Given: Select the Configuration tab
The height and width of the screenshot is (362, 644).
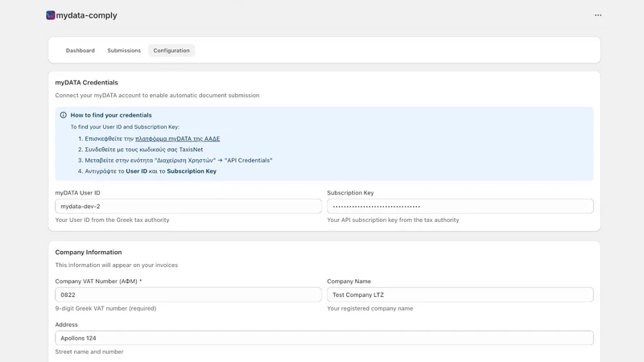Looking at the screenshot, I should coord(171,51).
